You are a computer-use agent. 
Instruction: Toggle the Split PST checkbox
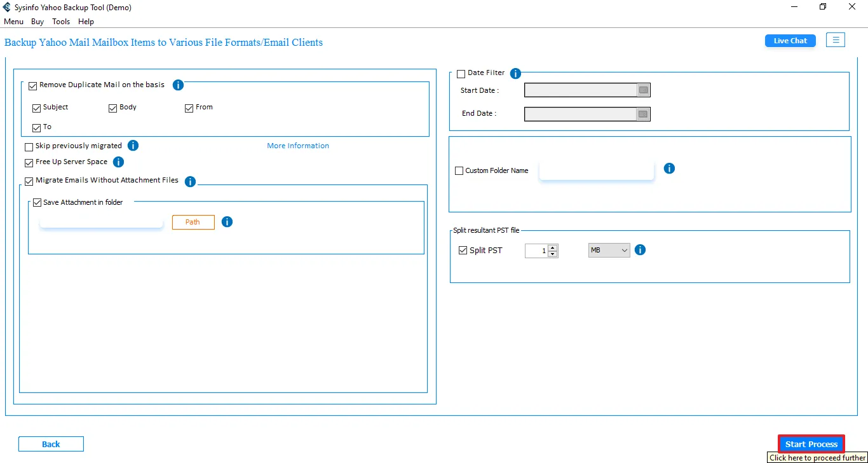pyautogui.click(x=463, y=251)
